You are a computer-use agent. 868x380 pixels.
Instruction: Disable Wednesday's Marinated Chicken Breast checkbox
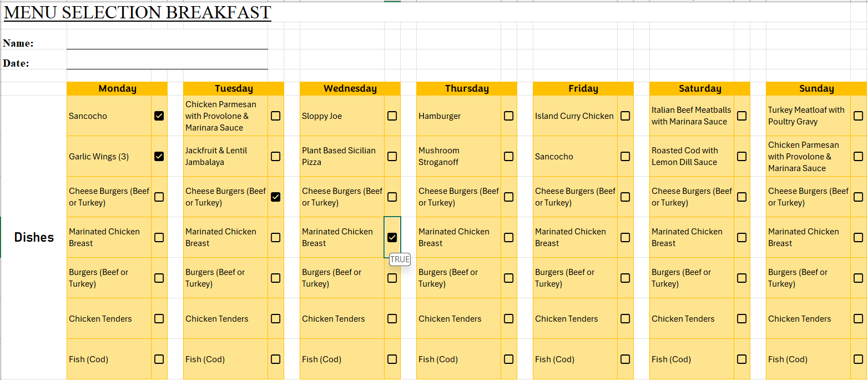click(392, 238)
